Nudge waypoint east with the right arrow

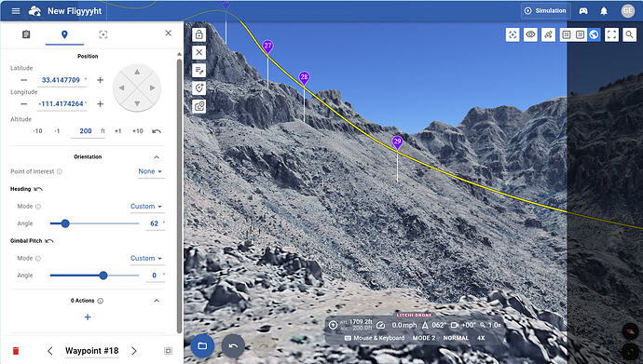(153, 88)
